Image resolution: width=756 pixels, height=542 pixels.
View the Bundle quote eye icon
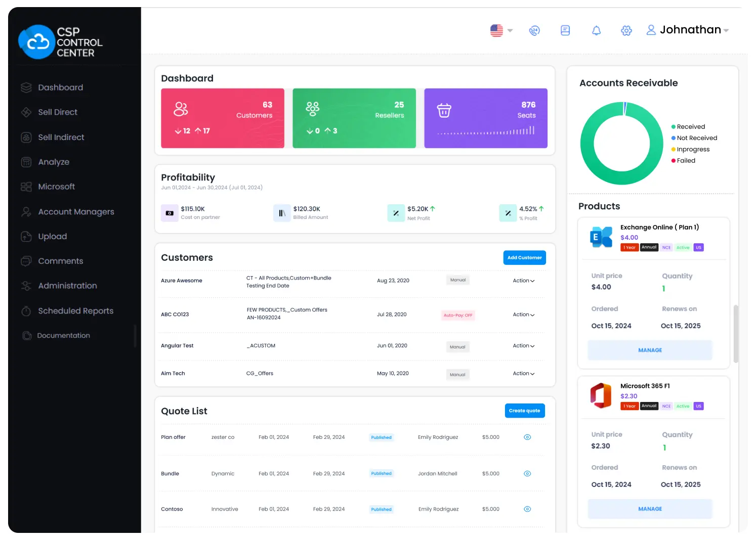(527, 474)
